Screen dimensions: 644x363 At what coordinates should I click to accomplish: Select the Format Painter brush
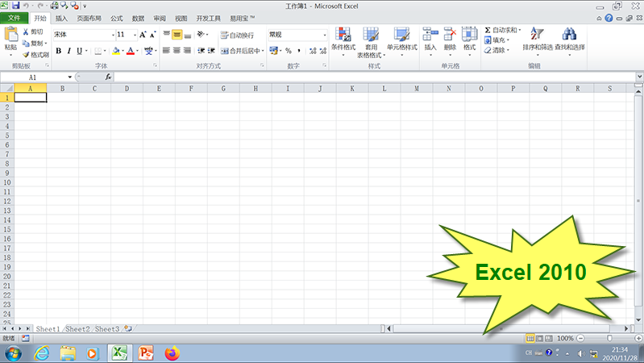[x=26, y=55]
